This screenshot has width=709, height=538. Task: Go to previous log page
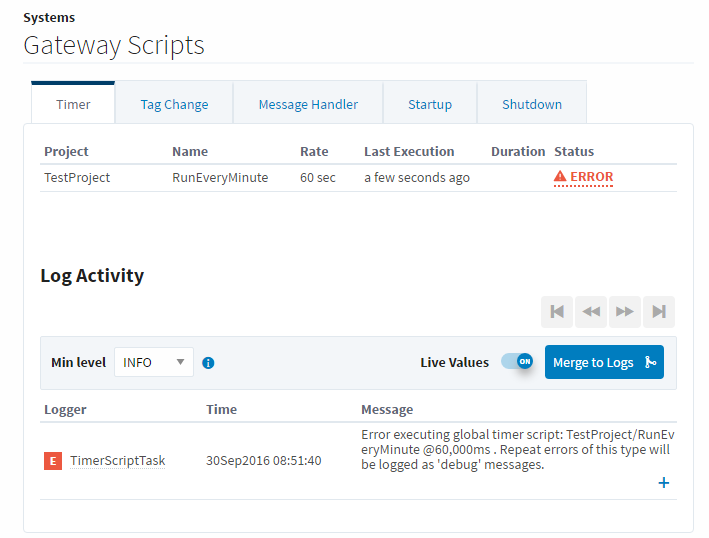[591, 311]
